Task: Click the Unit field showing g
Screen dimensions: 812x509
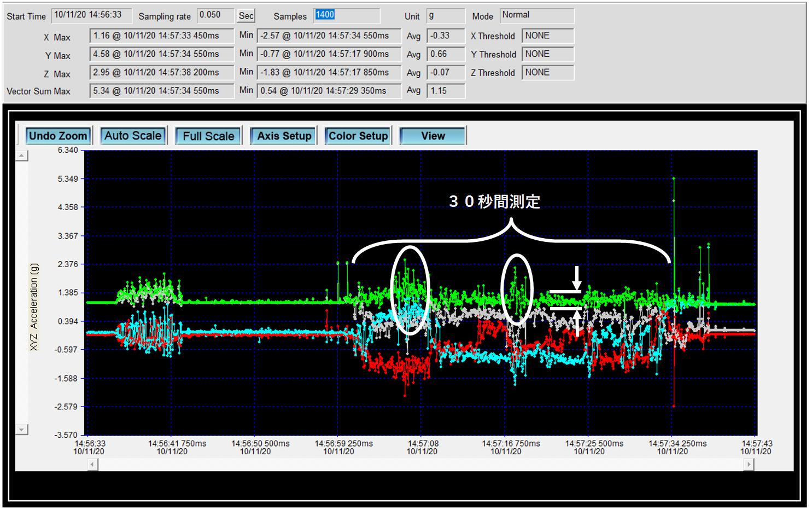Action: click(x=446, y=16)
